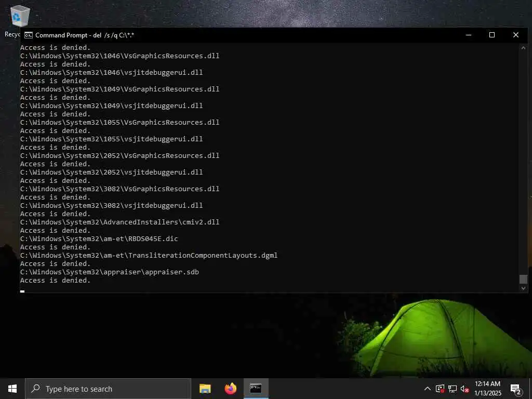Click the 3082\VsGraphicsResources.dll line
532x399 pixels.
click(120, 189)
